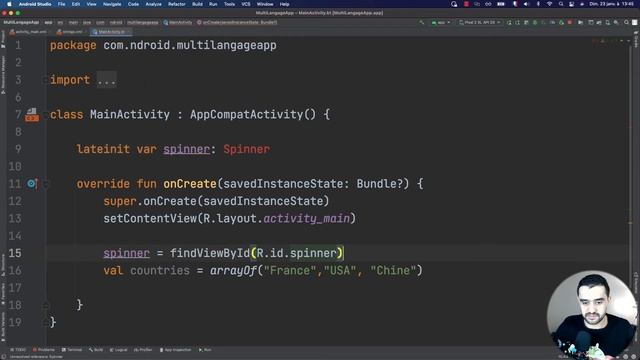Click the override gutter icon on line 11
Screen dimensions: 640x360
pos(32,184)
